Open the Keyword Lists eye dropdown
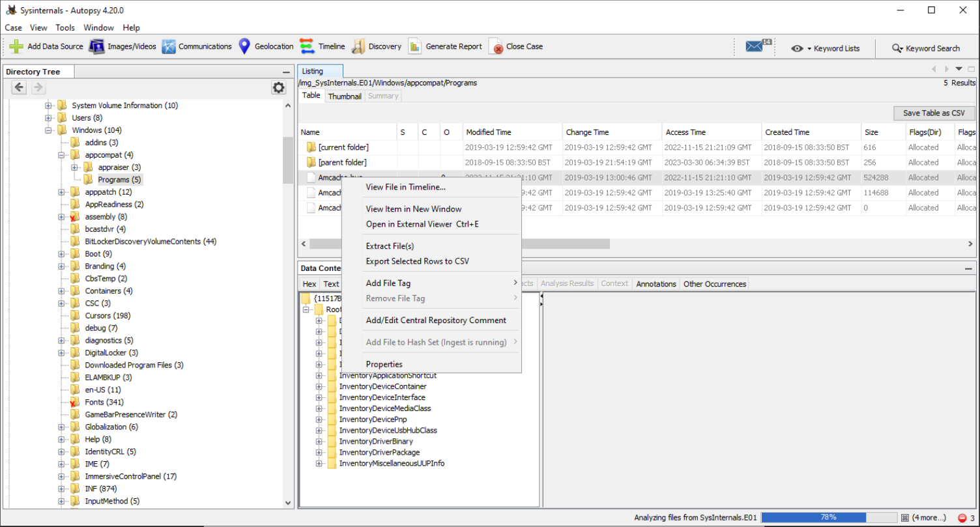Image resolution: width=980 pixels, height=527 pixels. [826, 48]
